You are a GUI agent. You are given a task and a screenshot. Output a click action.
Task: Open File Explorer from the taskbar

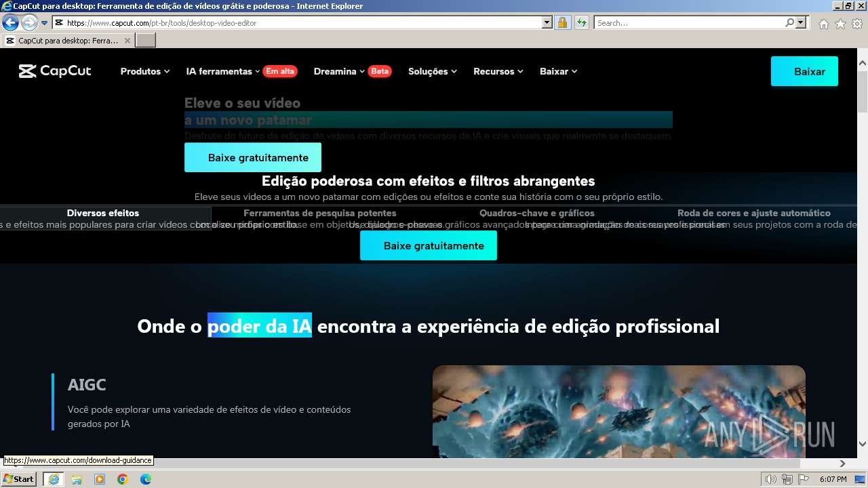click(x=77, y=479)
